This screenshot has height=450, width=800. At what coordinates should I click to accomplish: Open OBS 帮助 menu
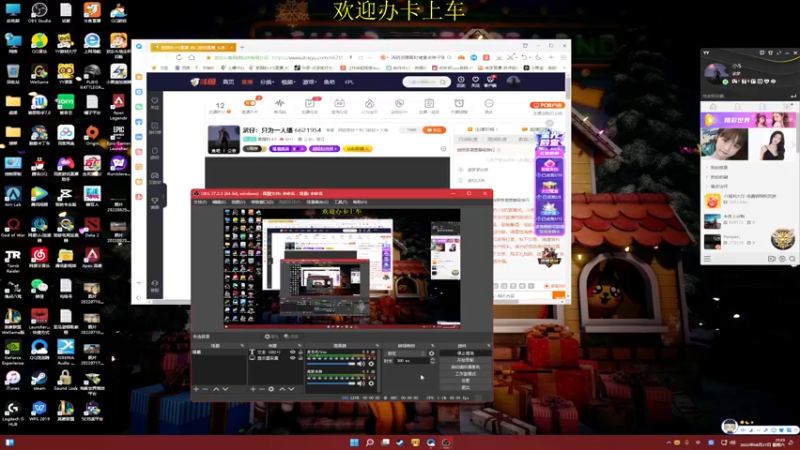coord(360,203)
